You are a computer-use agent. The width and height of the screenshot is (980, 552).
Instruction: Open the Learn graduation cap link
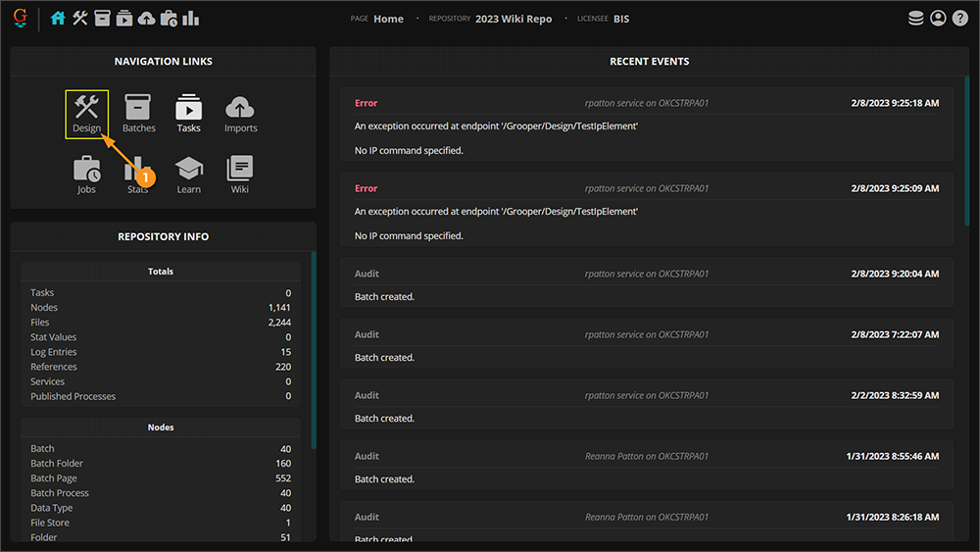[x=188, y=175]
